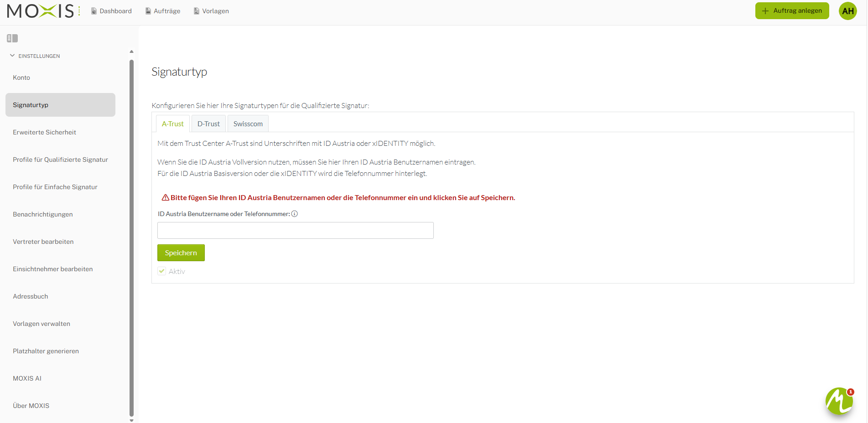Open the MOXIS chat widget bubble
The image size is (868, 423).
839,401
